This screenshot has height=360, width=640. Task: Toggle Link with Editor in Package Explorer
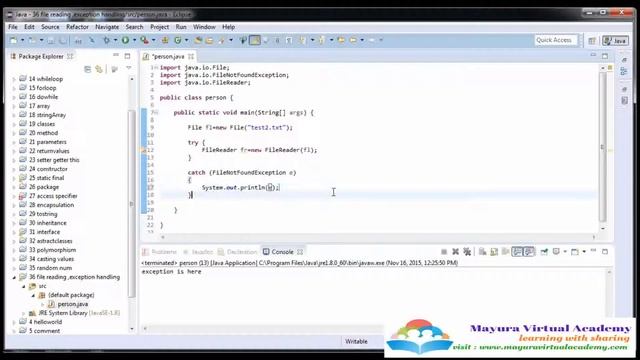pyautogui.click(x=99, y=69)
